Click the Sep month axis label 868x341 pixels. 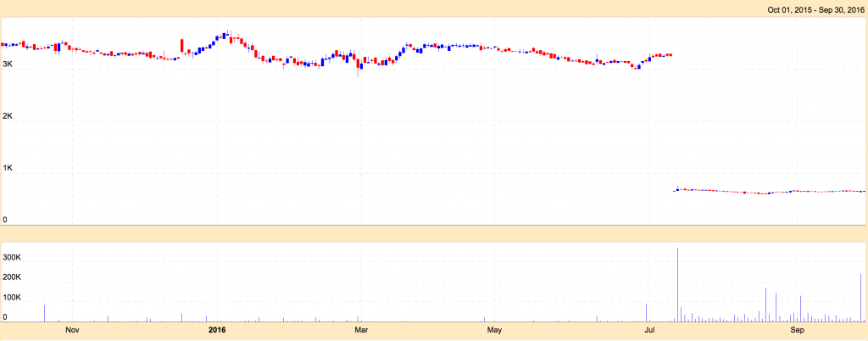pos(797,329)
